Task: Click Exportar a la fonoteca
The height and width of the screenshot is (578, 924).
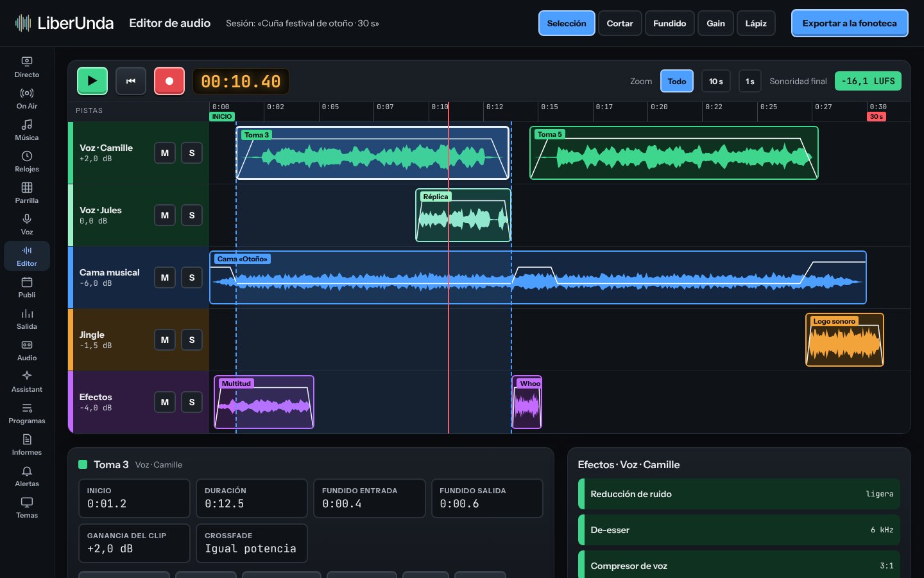Action: tap(850, 23)
